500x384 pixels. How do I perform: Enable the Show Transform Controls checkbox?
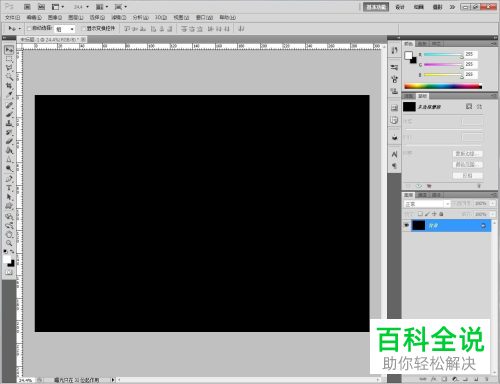[84, 29]
